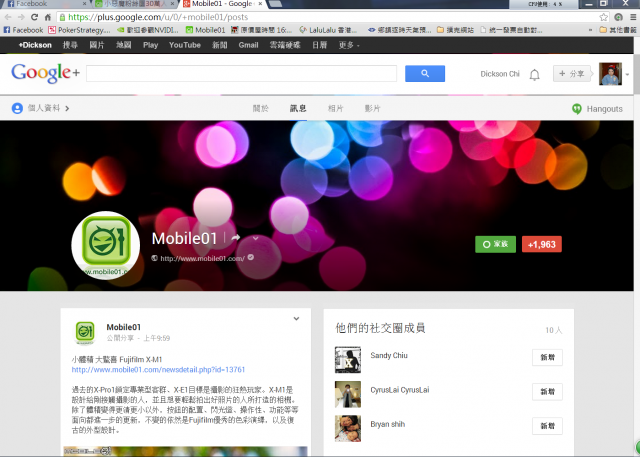Open the 其他書籤 bookmarks folder
The width and height of the screenshot is (640, 457).
pyautogui.click(x=618, y=30)
